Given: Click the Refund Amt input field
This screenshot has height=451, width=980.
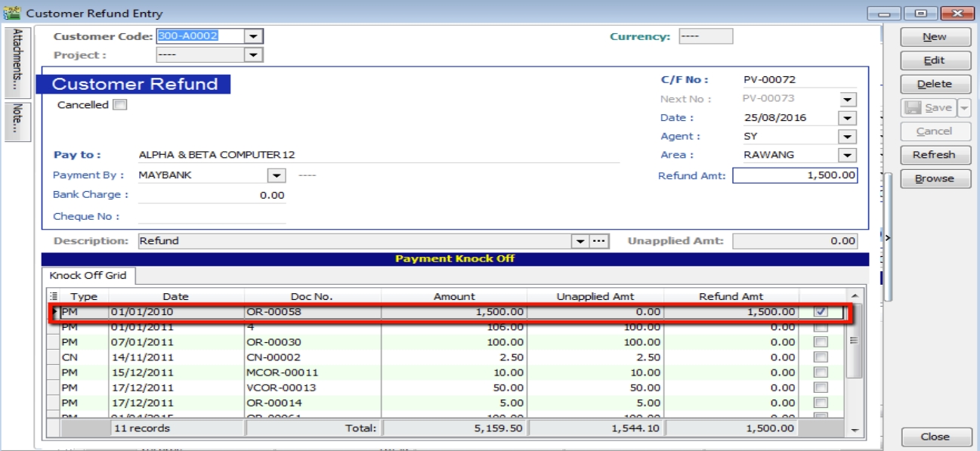Looking at the screenshot, I should click(794, 175).
